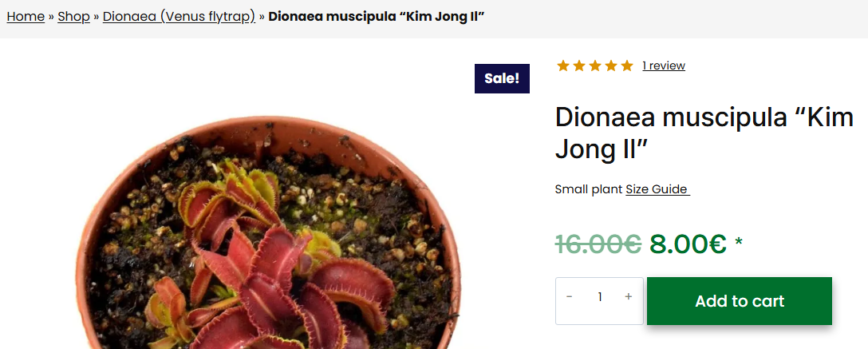
Task: Click the Venus flytrap product photo
Action: pos(271,240)
